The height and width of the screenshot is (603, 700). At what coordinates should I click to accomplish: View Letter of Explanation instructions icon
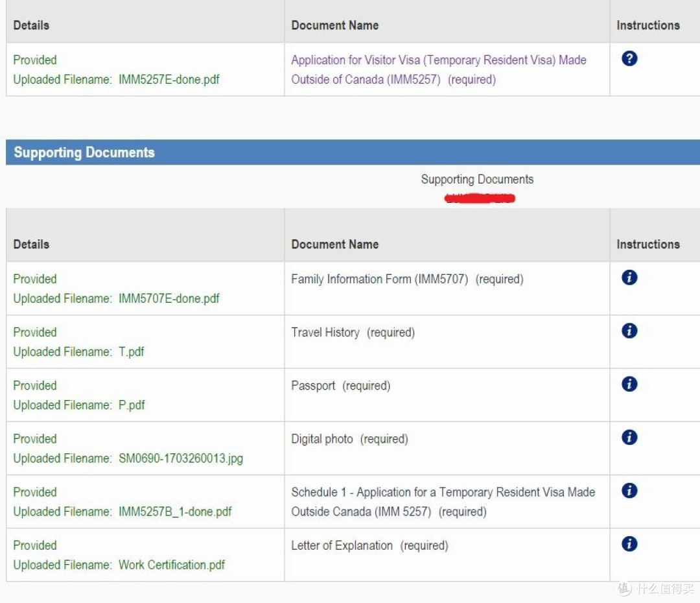tap(629, 543)
